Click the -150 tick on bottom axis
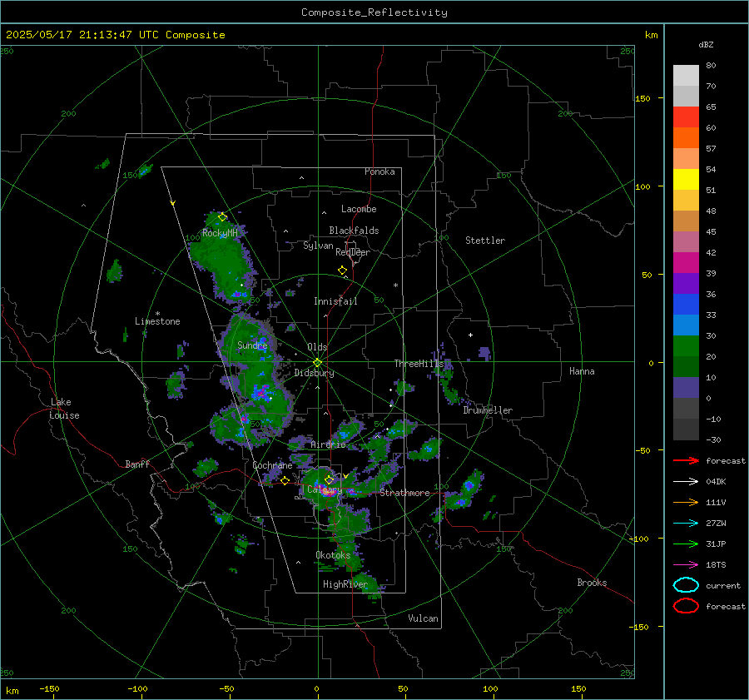749x700 pixels. (x=49, y=689)
